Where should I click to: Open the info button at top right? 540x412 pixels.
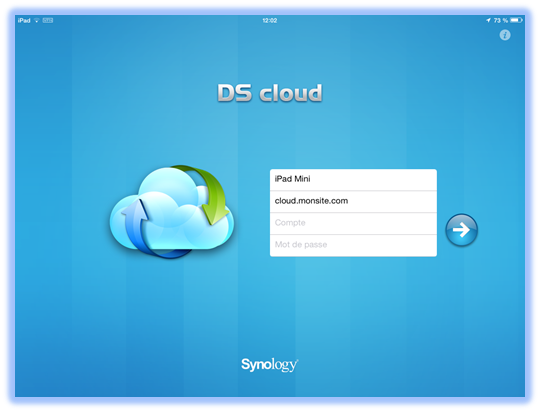[505, 35]
